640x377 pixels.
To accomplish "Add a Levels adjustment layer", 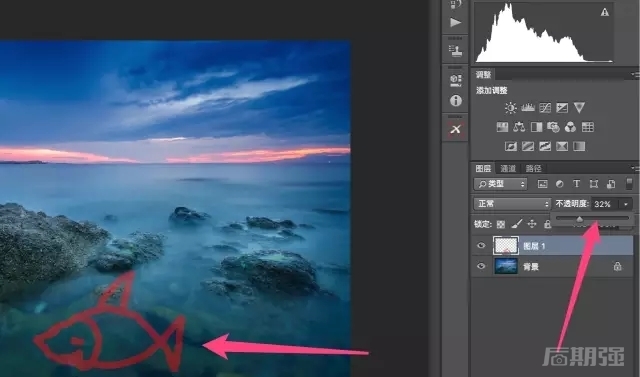I will 528,107.
